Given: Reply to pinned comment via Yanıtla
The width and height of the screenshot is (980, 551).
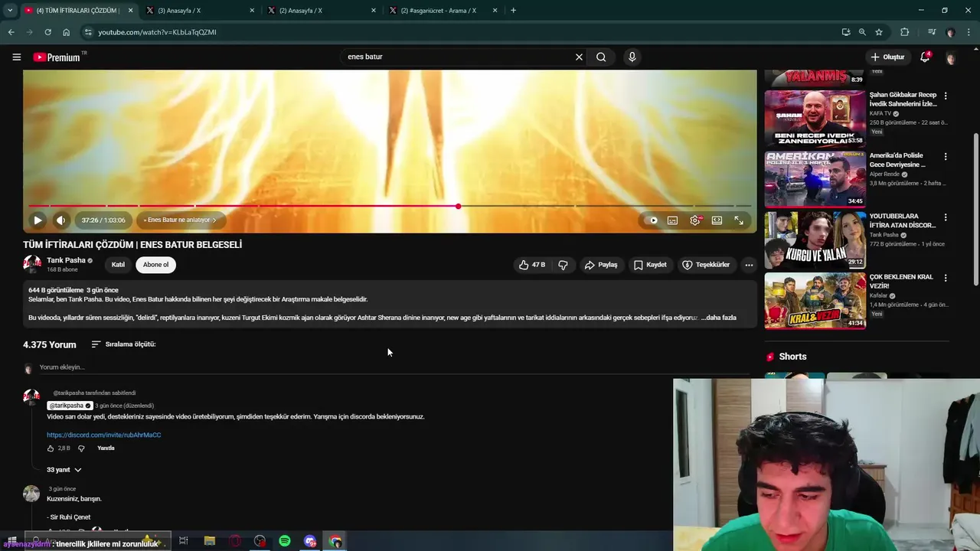Looking at the screenshot, I should click(x=106, y=448).
